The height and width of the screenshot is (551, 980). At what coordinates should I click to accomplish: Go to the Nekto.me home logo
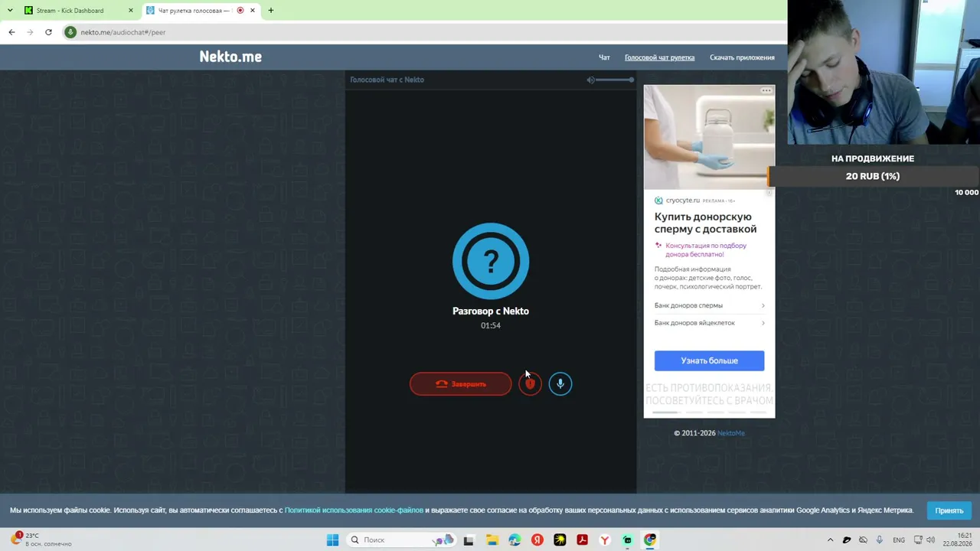[230, 57]
